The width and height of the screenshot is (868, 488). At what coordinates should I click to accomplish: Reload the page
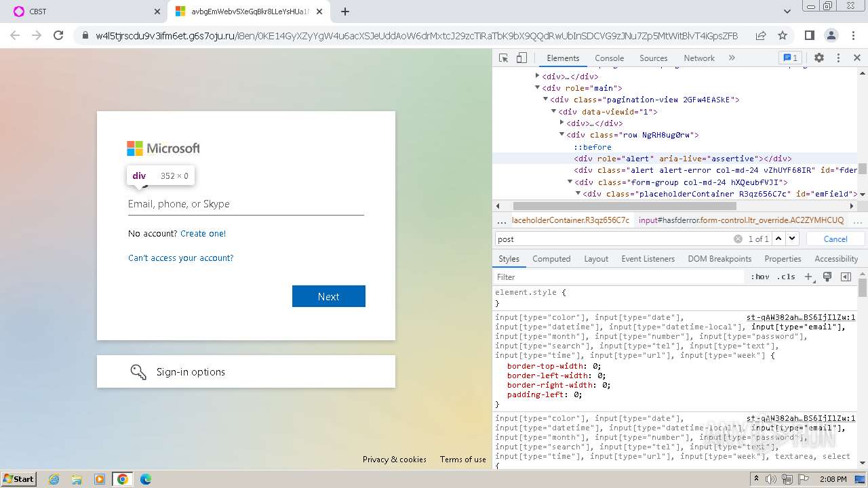coord(58,35)
